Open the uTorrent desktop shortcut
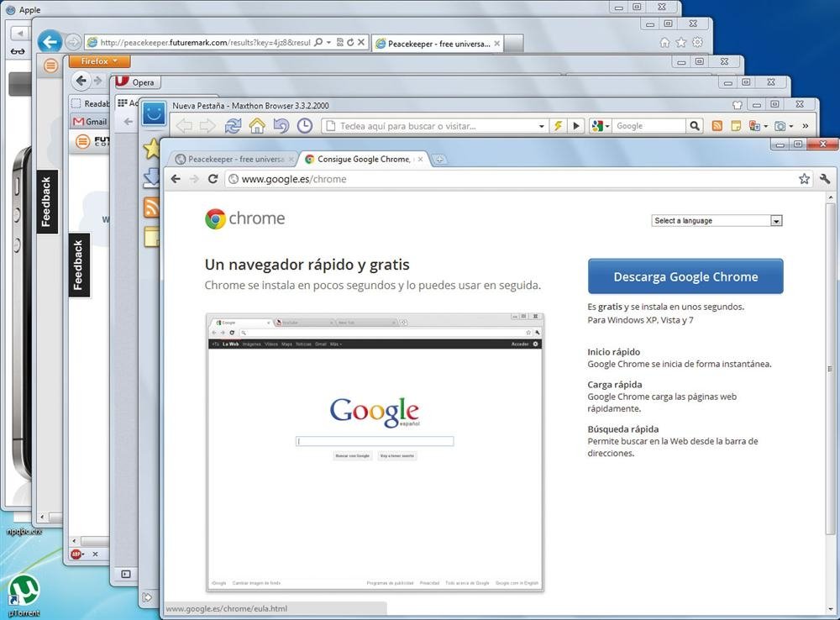The image size is (840, 620). coord(24,595)
